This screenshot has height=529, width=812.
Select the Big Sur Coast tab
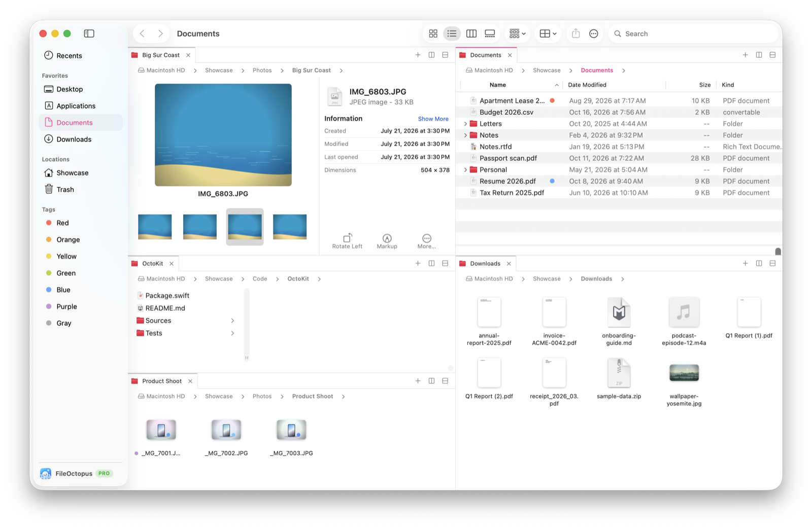pos(161,55)
